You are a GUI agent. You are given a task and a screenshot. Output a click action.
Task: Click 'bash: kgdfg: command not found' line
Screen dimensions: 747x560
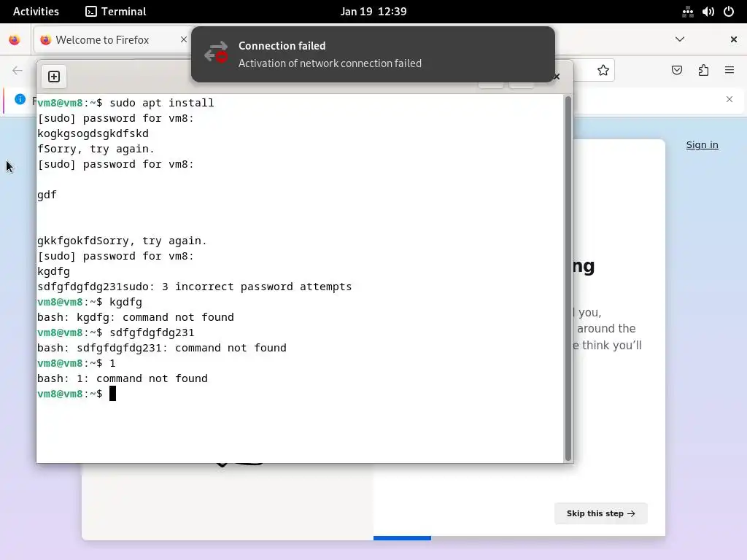(135, 317)
